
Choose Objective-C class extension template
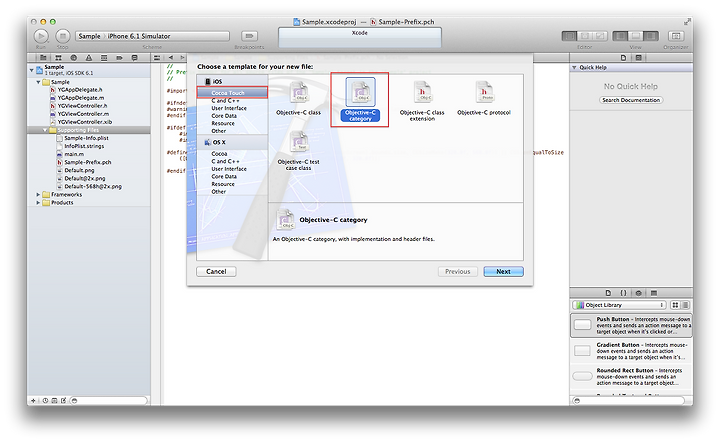422,101
